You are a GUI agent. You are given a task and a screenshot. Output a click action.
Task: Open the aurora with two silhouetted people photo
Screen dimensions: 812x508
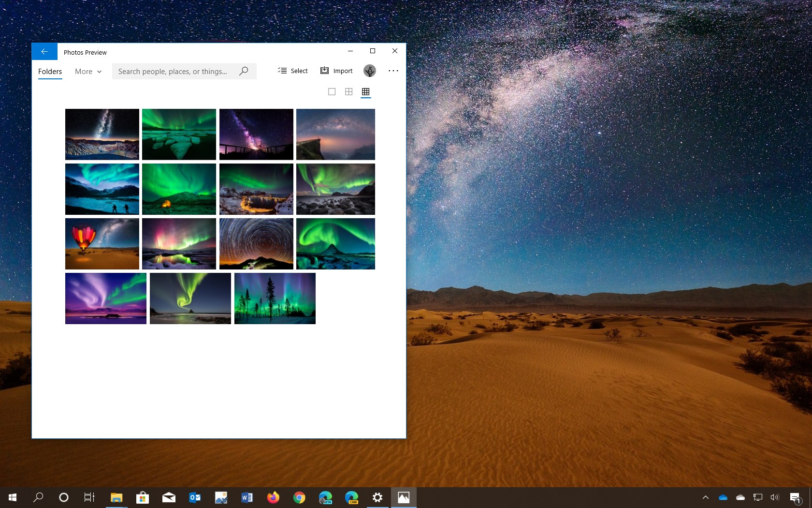pyautogui.click(x=102, y=189)
